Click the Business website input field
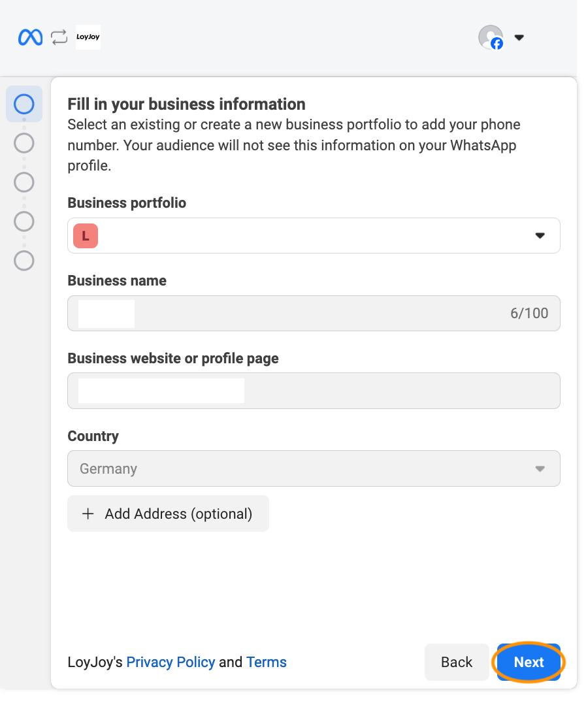588x703 pixels. coord(314,390)
